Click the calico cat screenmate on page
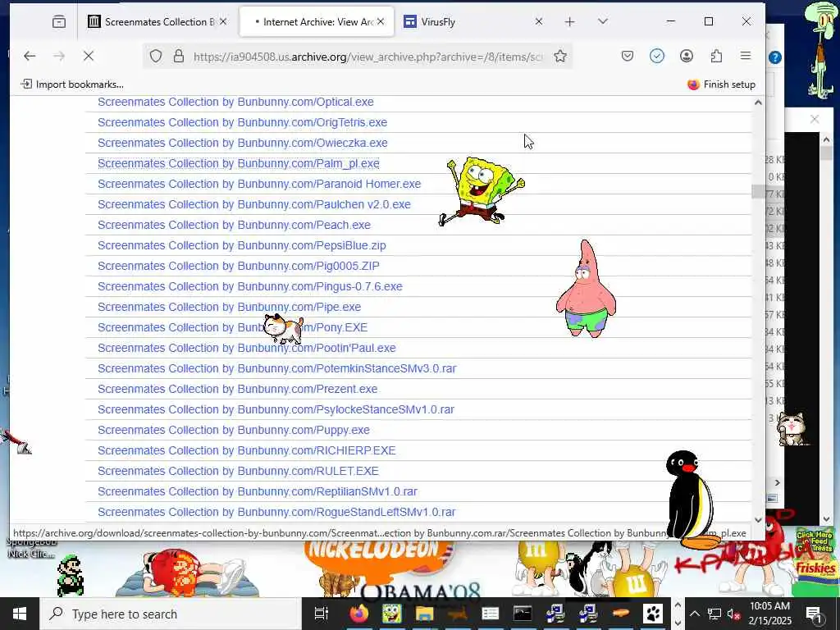Screen dimensions: 840x630 tap(283, 329)
